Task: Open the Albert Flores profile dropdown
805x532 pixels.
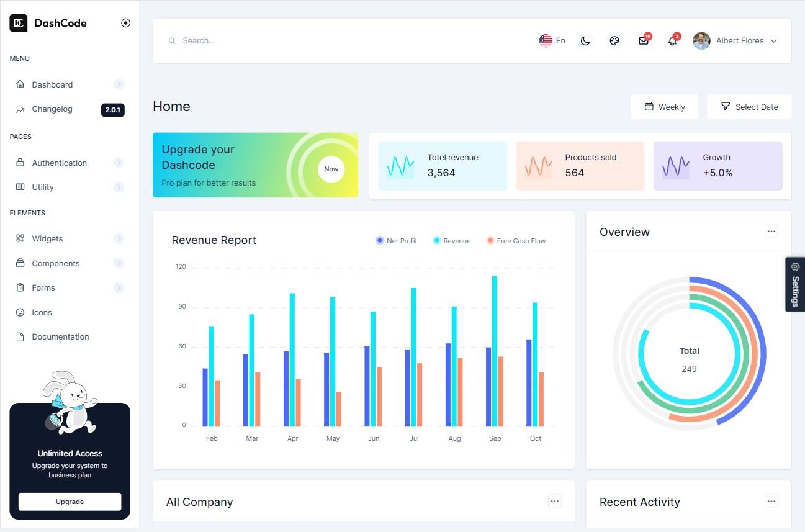Action: pos(735,41)
